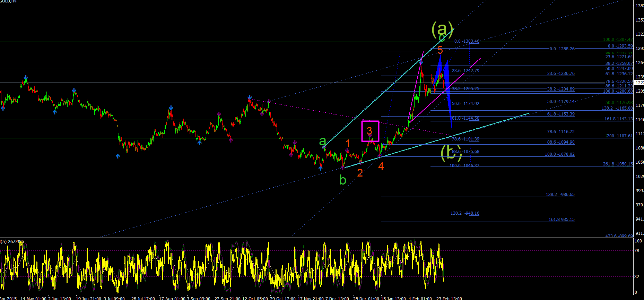The height and width of the screenshot is (300, 644).
Task: Click the green wave label a
Action: (323, 141)
